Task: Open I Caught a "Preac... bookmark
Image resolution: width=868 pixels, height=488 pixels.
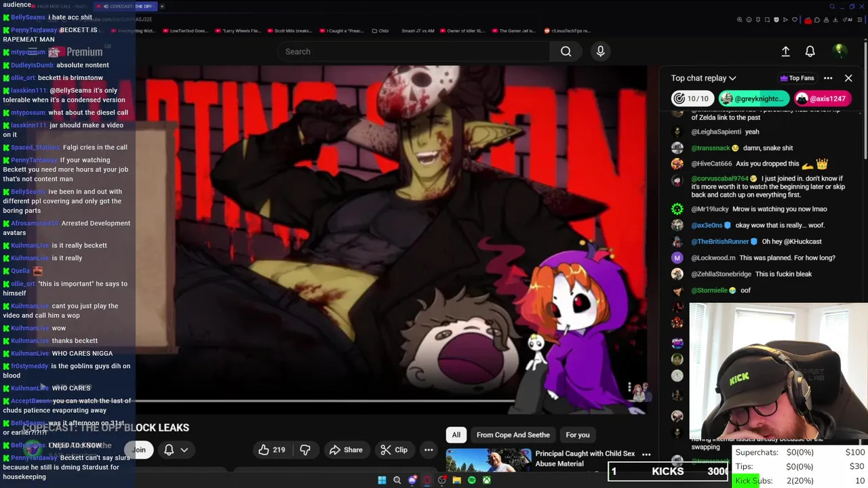Action: click(342, 30)
